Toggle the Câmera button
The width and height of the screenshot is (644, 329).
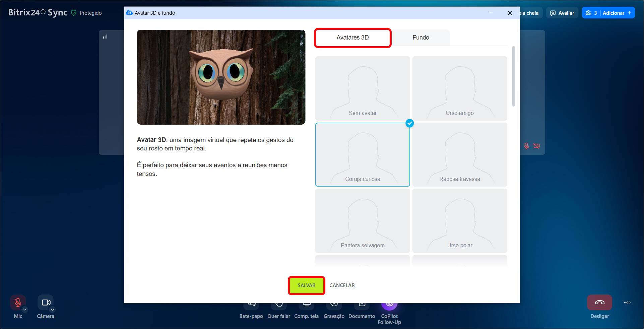point(46,303)
